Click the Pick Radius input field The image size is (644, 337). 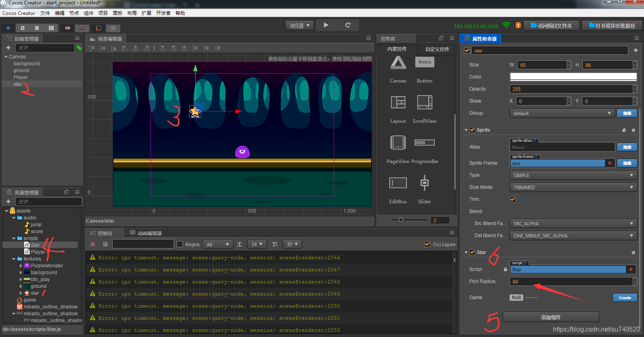(571, 282)
